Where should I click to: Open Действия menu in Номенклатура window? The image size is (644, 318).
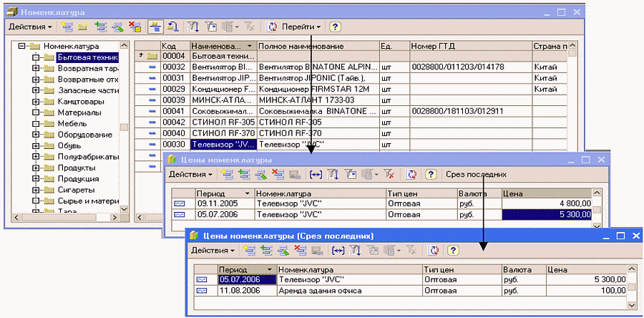point(30,26)
